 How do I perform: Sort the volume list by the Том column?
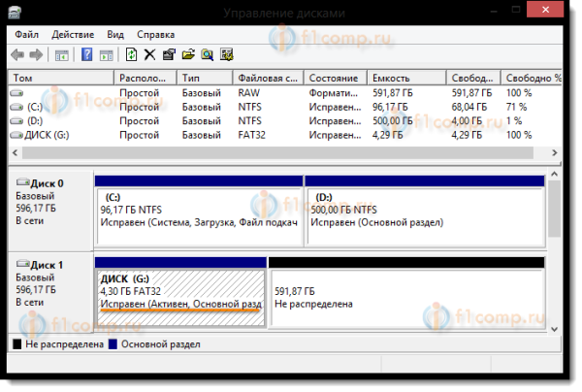pyautogui.click(x=60, y=78)
